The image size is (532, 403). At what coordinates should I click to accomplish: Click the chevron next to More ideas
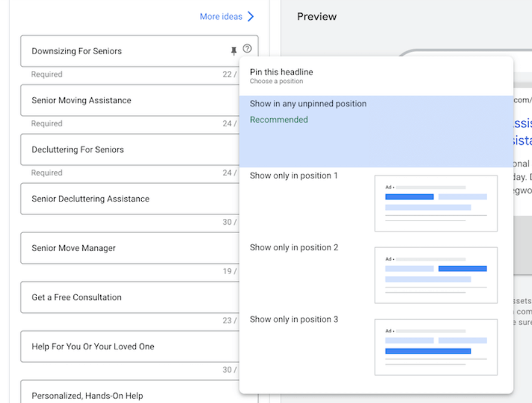tap(250, 17)
